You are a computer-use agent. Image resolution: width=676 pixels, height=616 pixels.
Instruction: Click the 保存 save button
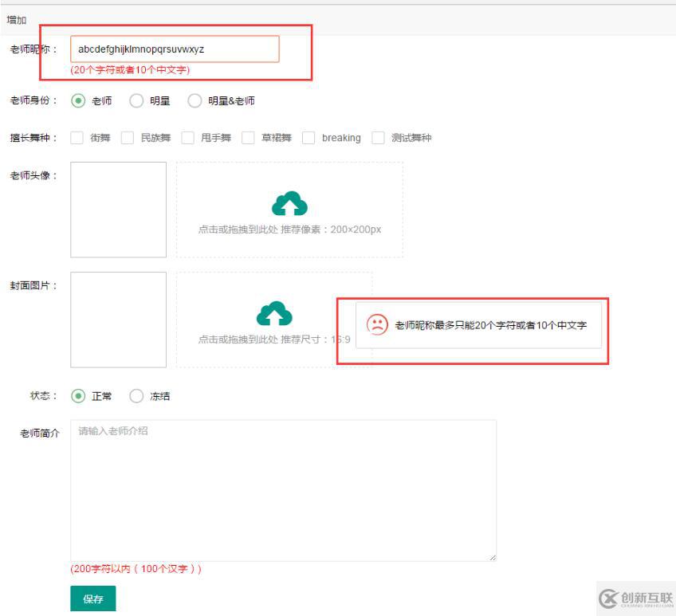tap(92, 598)
